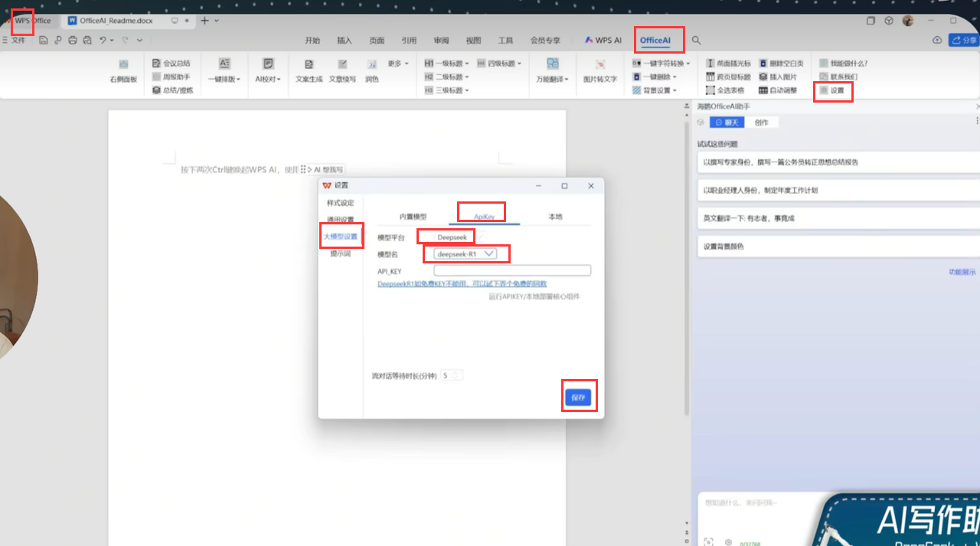This screenshot has width=980, height=546.
Task: Open 设置 settings in ribbon
Action: pyautogui.click(x=831, y=90)
